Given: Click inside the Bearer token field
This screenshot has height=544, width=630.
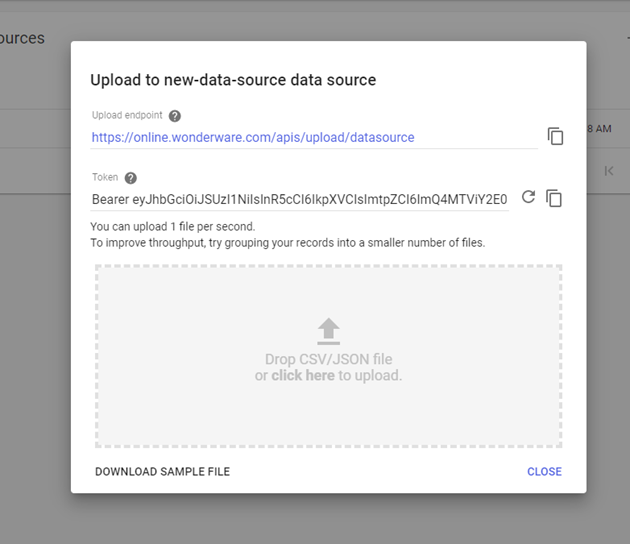Looking at the screenshot, I should 299,199.
